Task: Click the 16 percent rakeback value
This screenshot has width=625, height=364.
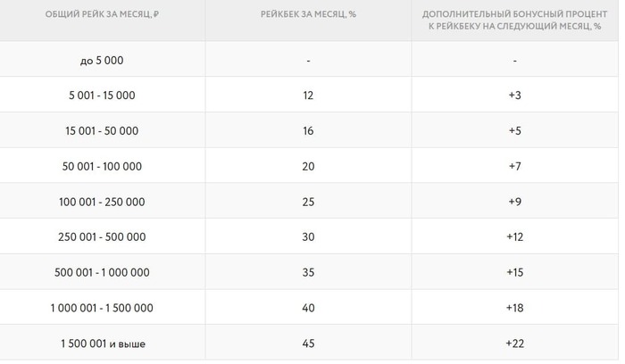Action: click(308, 130)
